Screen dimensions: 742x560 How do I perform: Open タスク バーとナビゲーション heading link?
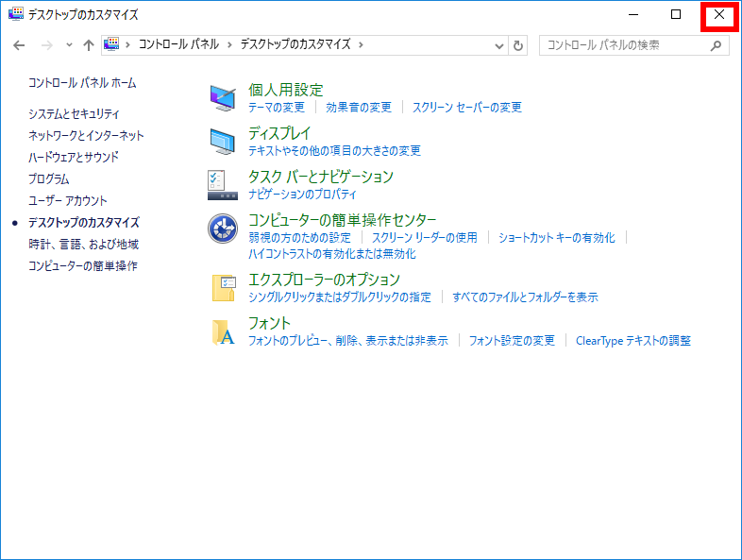coord(321,177)
